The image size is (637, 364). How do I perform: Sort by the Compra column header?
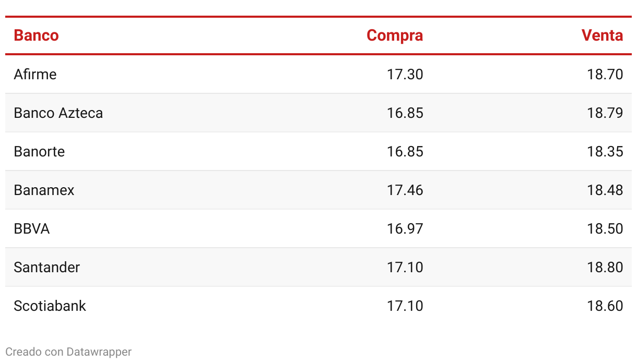tap(395, 35)
